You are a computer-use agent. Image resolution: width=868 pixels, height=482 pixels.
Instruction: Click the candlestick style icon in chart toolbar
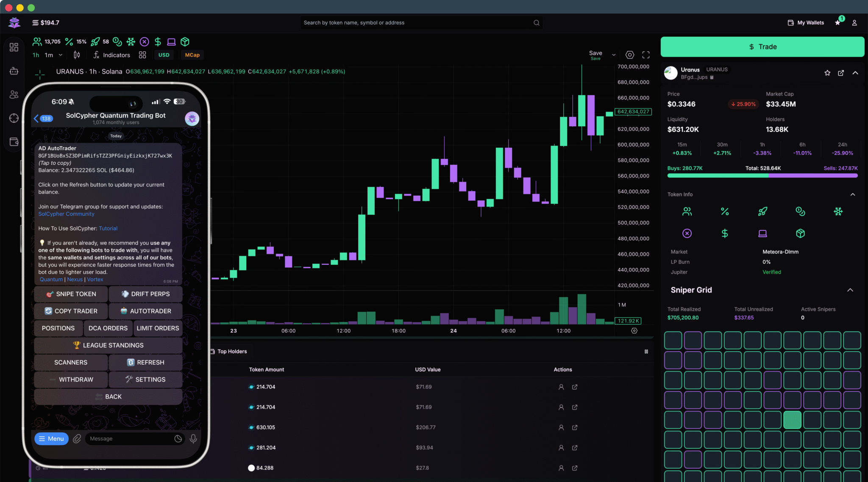point(77,55)
